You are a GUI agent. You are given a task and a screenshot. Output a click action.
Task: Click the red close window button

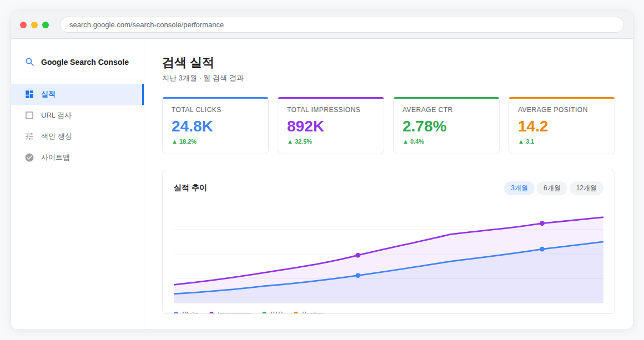pos(23,25)
